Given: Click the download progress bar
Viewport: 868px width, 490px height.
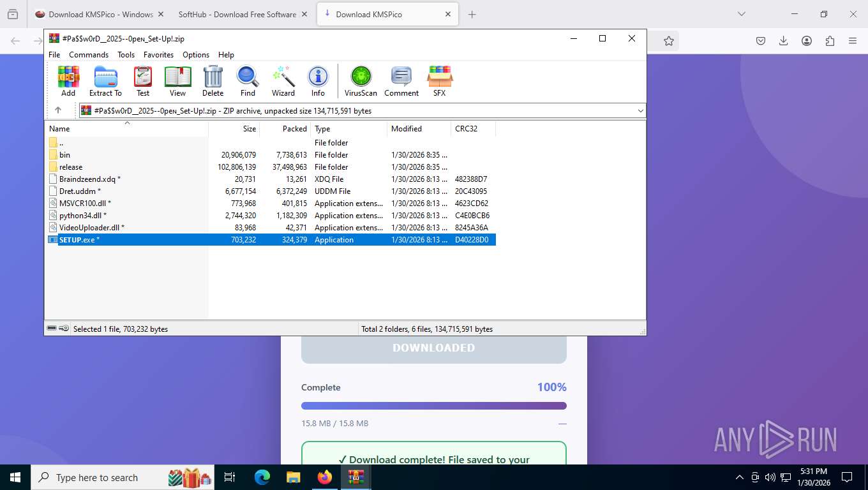Looking at the screenshot, I should point(434,406).
